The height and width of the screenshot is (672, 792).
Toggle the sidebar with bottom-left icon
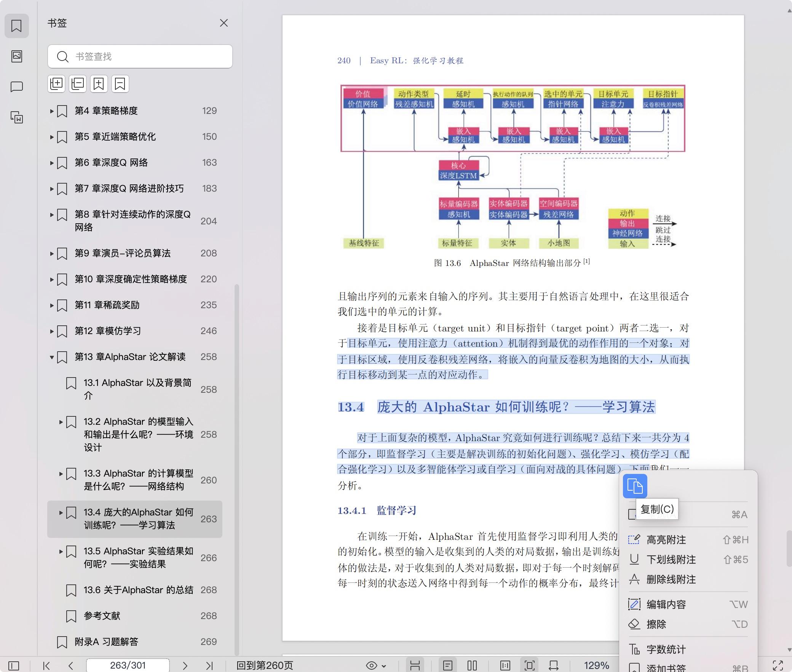point(14,666)
